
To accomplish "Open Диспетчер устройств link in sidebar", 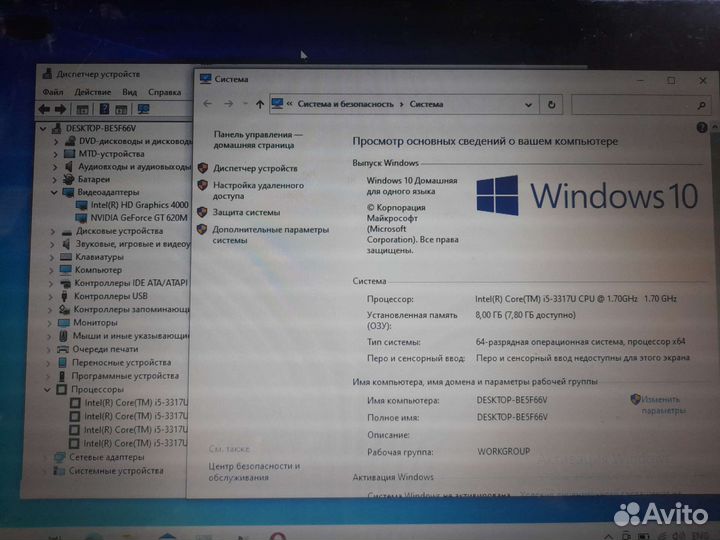I will (x=255, y=169).
